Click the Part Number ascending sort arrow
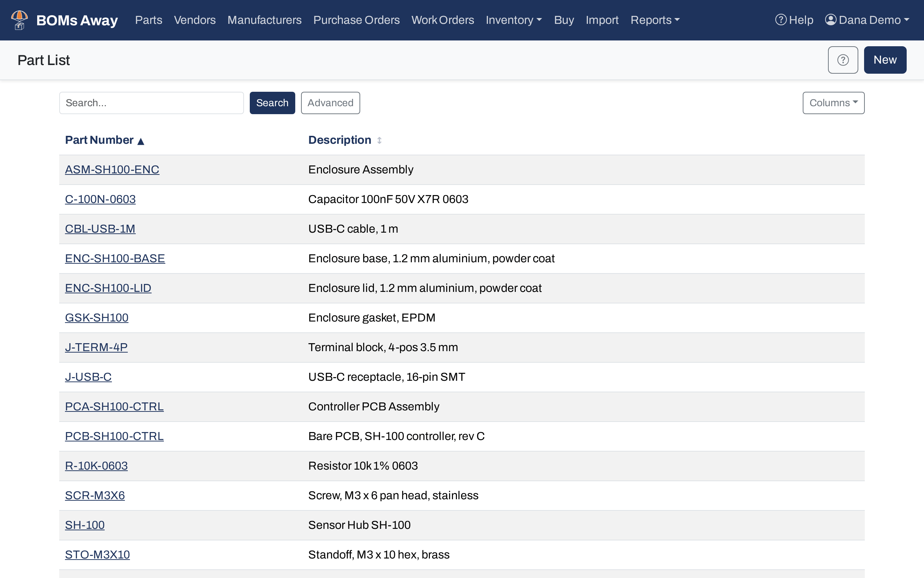 click(140, 141)
